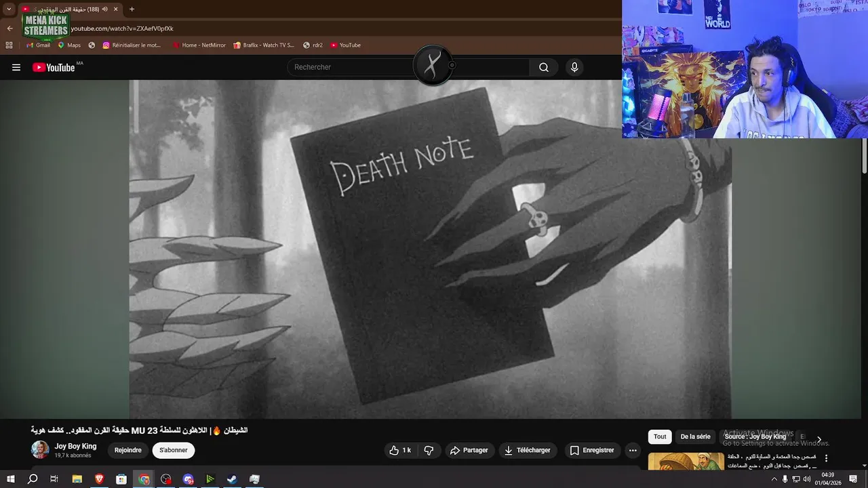The width and height of the screenshot is (868, 488).
Task: Start voice search with microphone icon
Action: pos(574,67)
